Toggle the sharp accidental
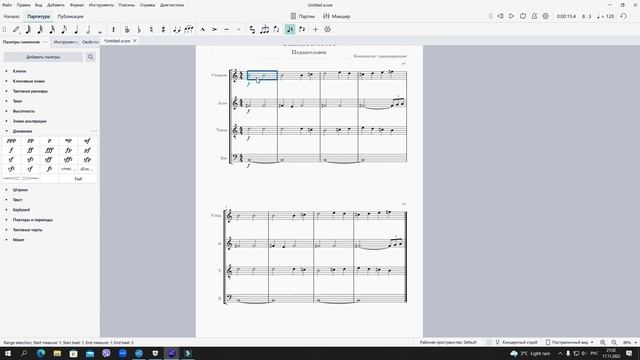Viewport: 640px width, 360px height. (x=163, y=29)
